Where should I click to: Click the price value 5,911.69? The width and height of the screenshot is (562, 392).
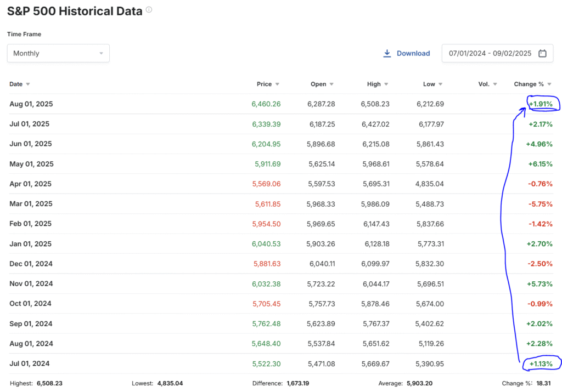(268, 164)
